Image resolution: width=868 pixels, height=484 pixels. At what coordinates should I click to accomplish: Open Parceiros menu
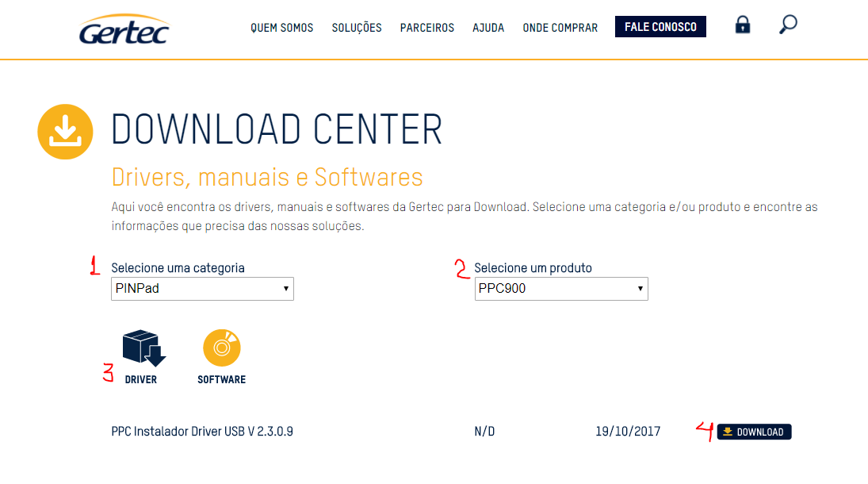click(x=426, y=28)
